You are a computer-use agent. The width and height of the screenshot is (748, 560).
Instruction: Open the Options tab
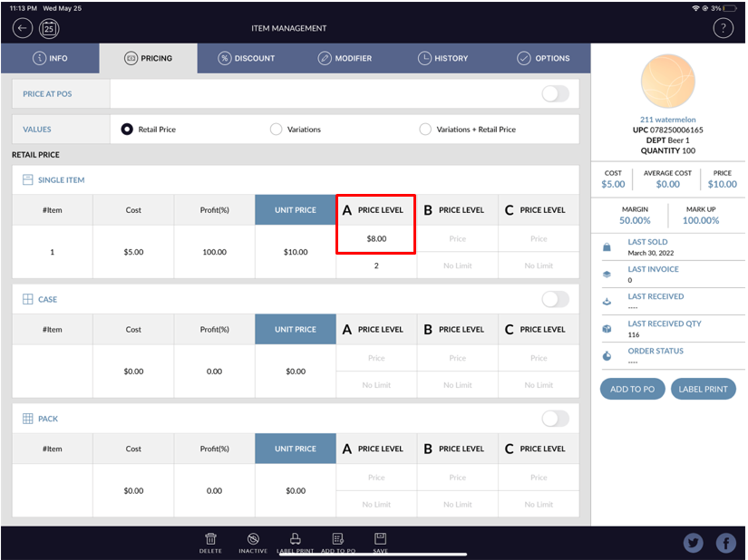543,58
